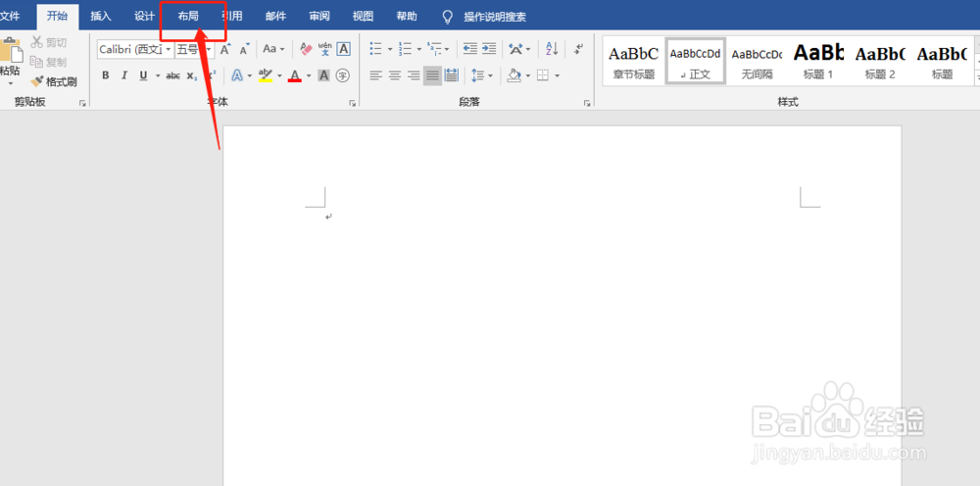Click the Numbering list icon
The width and height of the screenshot is (980, 486).
(x=405, y=49)
